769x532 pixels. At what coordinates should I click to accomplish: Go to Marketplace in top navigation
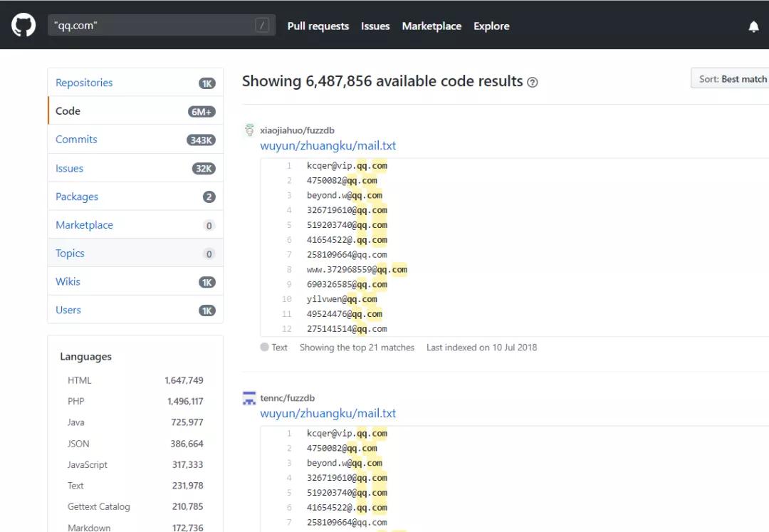click(x=431, y=26)
